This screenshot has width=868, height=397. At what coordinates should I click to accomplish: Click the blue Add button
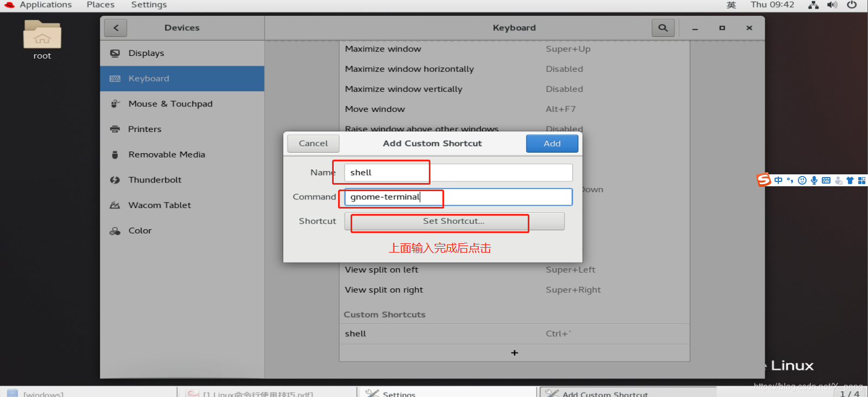[x=552, y=143]
